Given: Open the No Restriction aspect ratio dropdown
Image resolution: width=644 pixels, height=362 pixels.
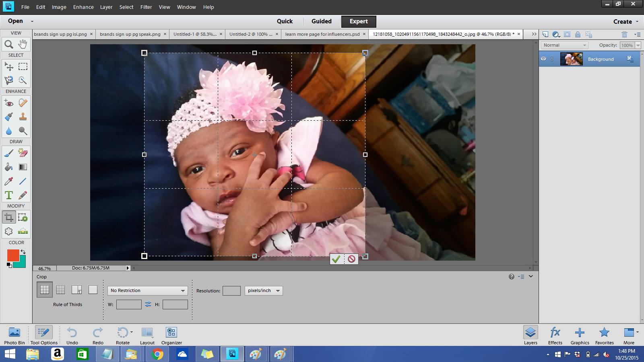Looking at the screenshot, I should pos(147,290).
